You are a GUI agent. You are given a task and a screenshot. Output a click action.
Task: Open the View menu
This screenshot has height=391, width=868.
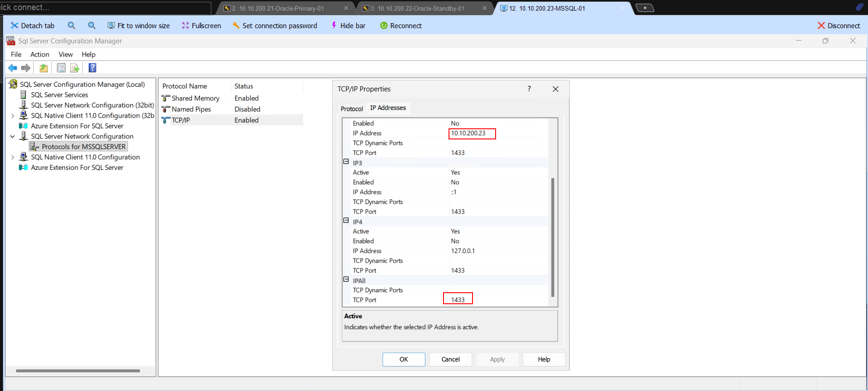[x=66, y=54]
